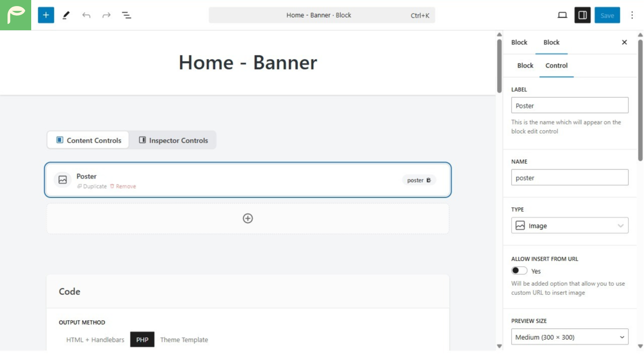
Task: Toggle the Settings sidebar panel icon
Action: [x=583, y=15]
